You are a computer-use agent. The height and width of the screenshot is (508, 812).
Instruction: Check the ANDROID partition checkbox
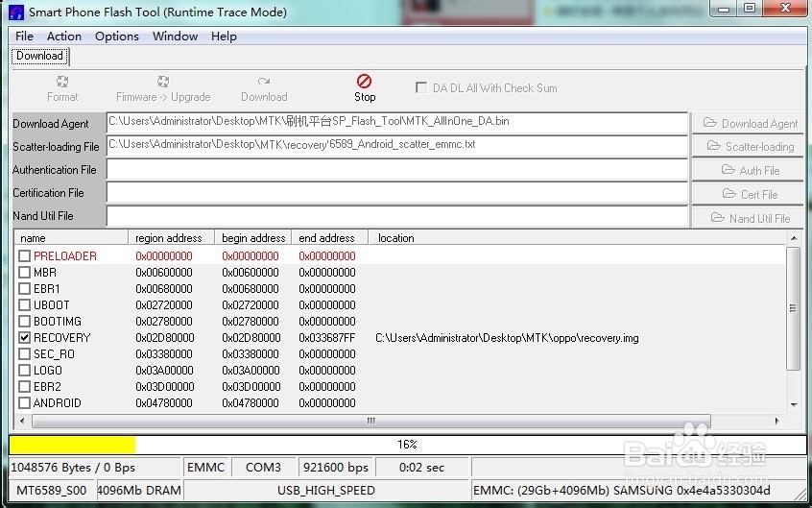click(24, 402)
